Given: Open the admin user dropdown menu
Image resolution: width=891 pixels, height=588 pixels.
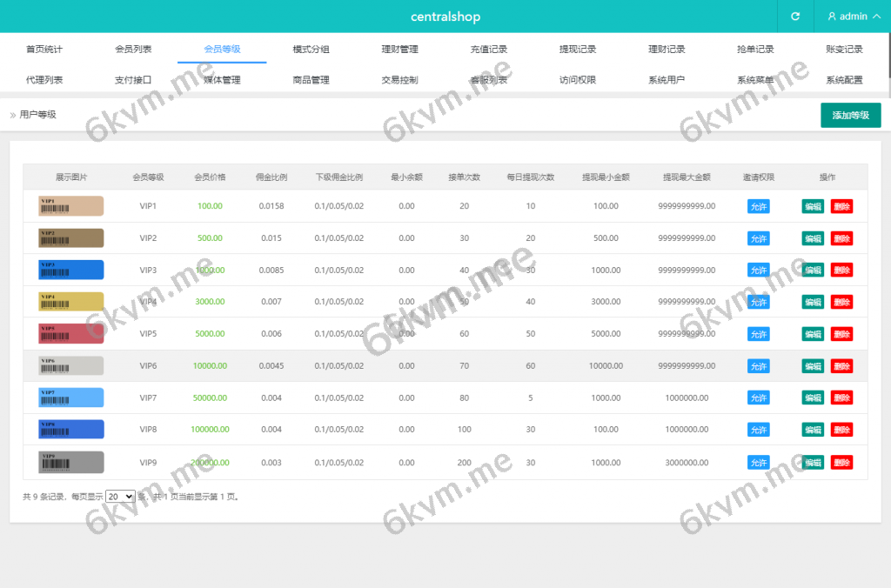Looking at the screenshot, I should click(853, 17).
